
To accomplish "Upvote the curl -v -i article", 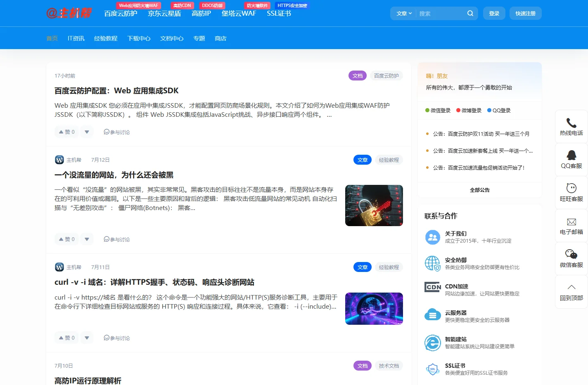I will [x=66, y=338].
